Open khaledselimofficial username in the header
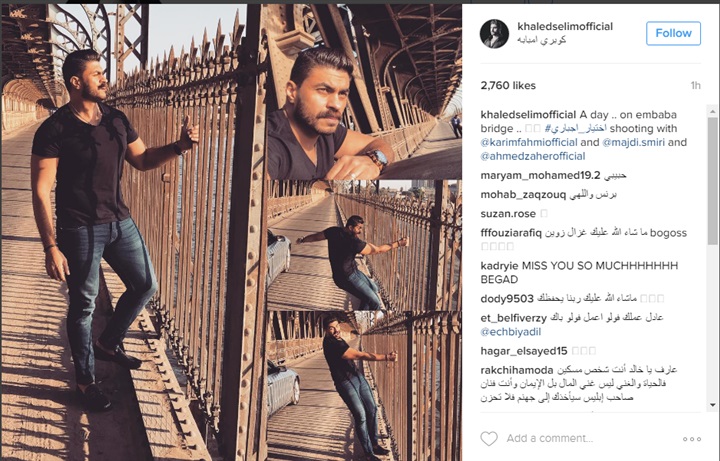This screenshot has width=720, height=461. 565,27
